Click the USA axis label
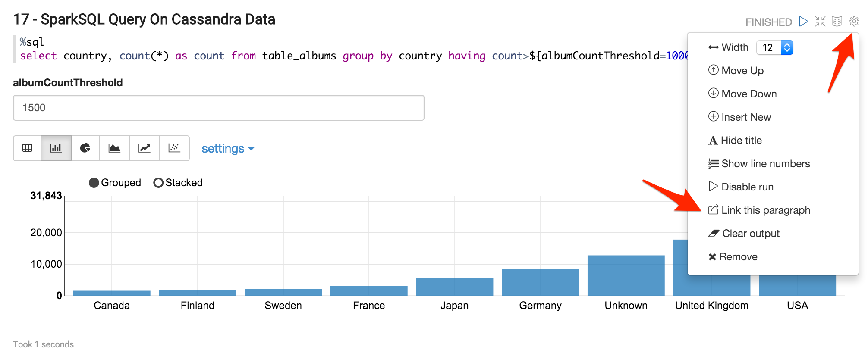Image resolution: width=868 pixels, height=356 pixels. point(797,306)
